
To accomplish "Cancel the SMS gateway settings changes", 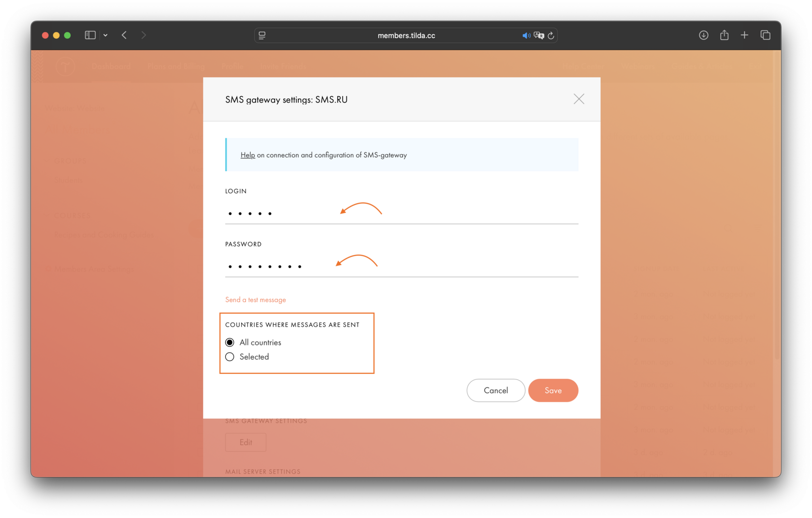I will pos(495,390).
